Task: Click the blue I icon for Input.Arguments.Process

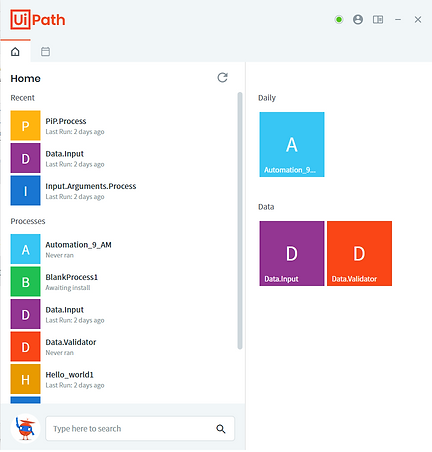Action: [x=25, y=191]
